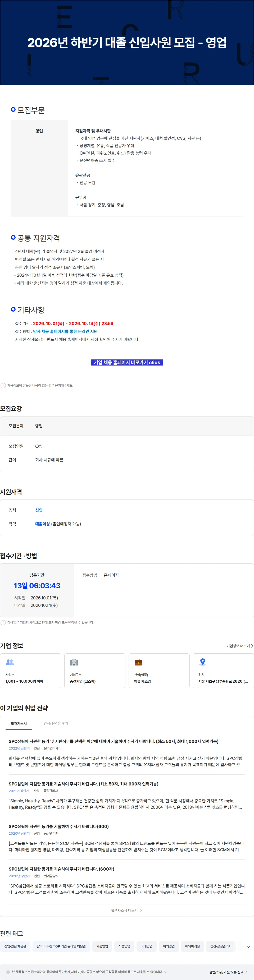The height and width of the screenshot is (980, 254).
Task: Click the building icon in 기업구분 card
Action: click(x=74, y=662)
